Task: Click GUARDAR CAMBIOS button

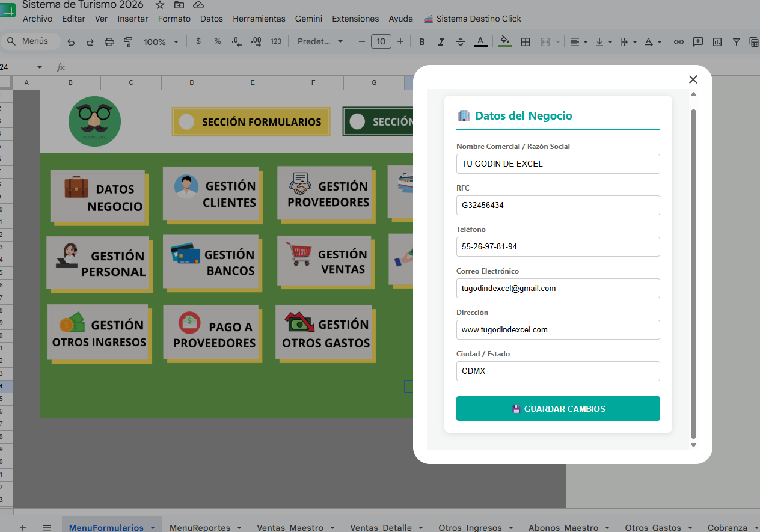Action: pyautogui.click(x=558, y=409)
